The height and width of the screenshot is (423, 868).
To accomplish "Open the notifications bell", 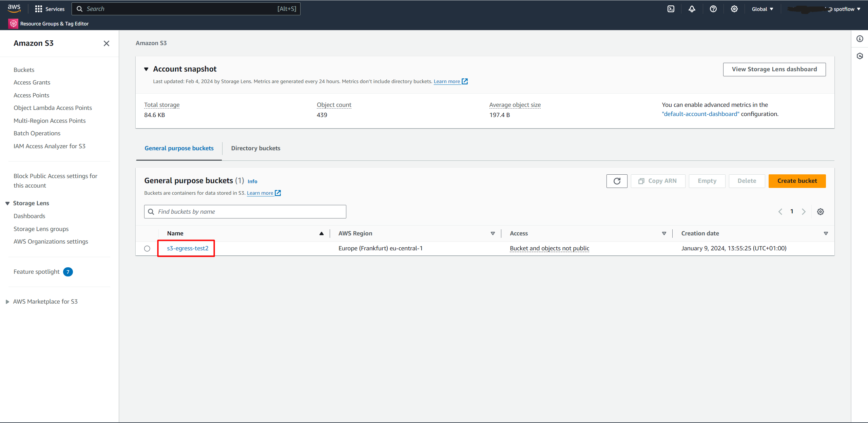I will [x=692, y=9].
